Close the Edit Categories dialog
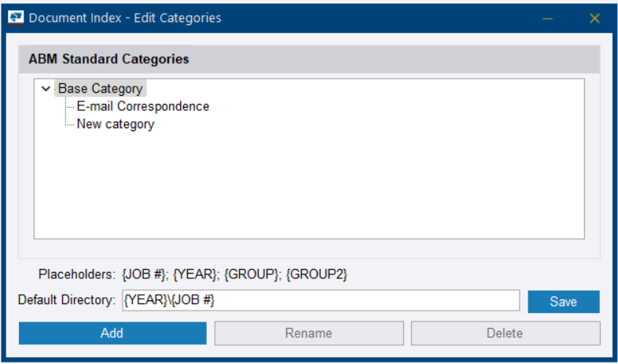618x364 pixels. [594, 18]
